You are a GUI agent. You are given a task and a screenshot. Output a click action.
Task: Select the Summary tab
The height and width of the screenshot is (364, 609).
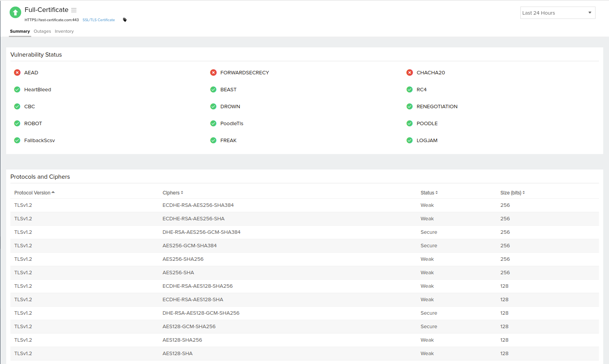(20, 31)
